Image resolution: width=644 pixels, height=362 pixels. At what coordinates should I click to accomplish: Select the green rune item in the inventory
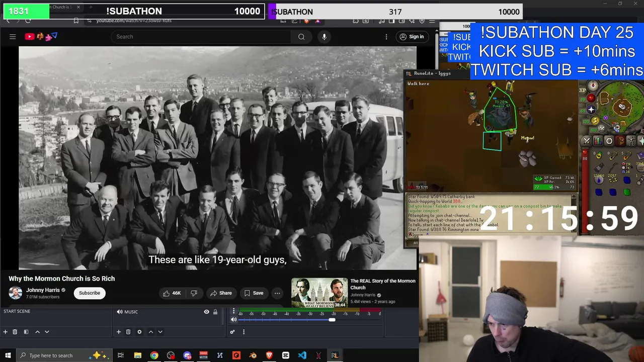pos(627,192)
